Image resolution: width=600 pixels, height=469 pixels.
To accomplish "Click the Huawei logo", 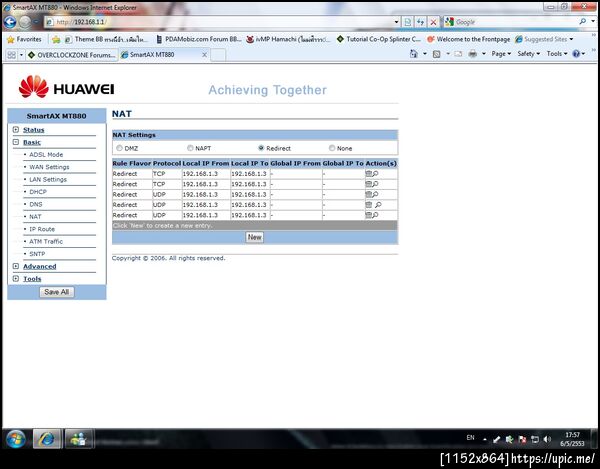I will pos(66,87).
